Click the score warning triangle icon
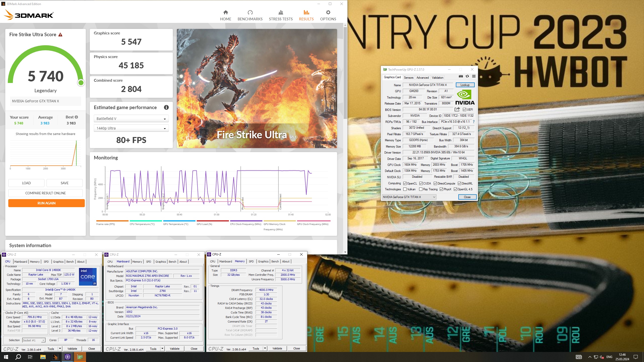 point(60,35)
